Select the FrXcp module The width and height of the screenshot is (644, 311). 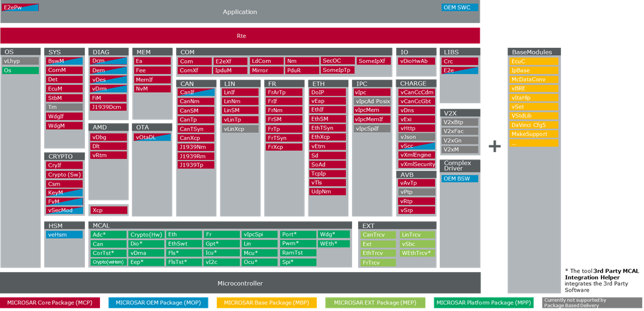click(284, 147)
